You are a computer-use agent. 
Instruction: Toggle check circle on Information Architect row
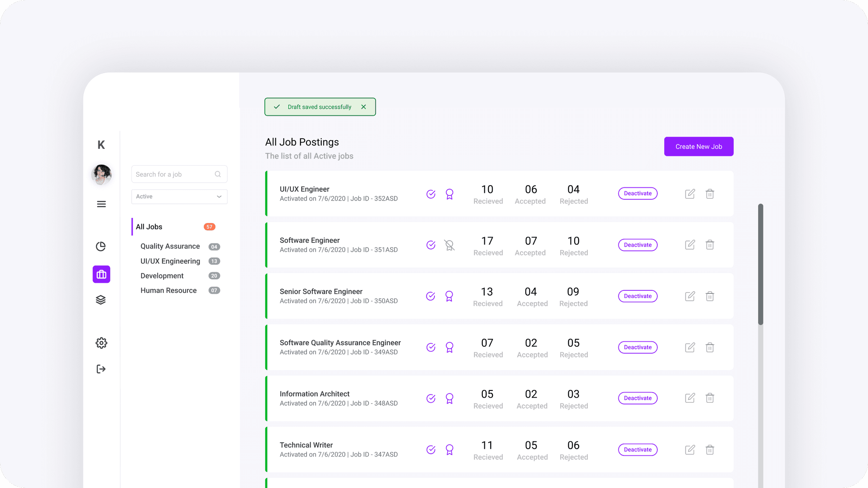[x=431, y=398]
